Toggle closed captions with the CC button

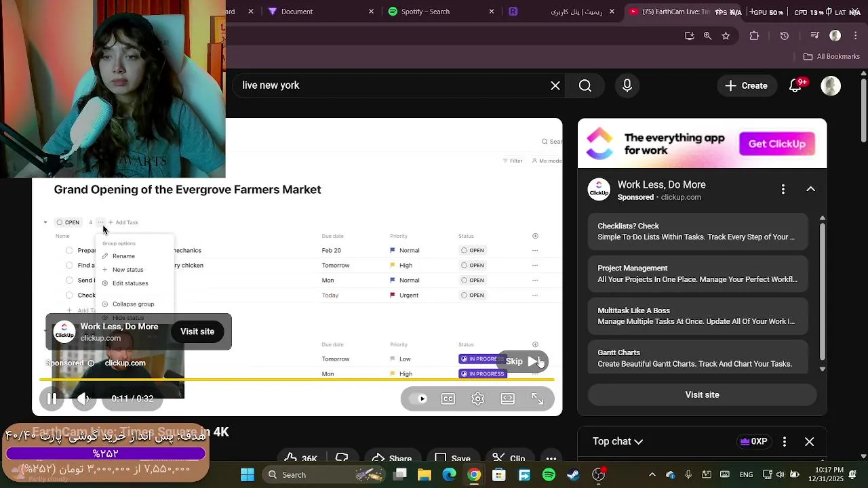448,399
